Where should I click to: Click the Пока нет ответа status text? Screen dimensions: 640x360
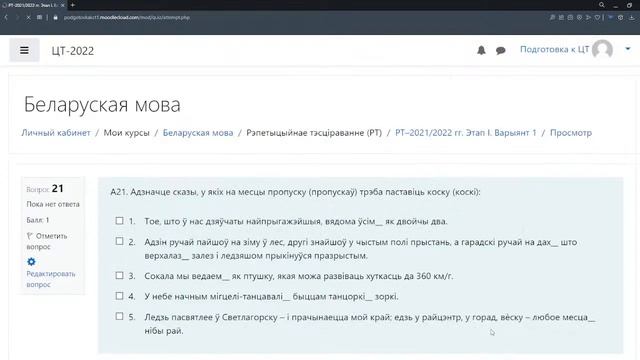coord(53,204)
